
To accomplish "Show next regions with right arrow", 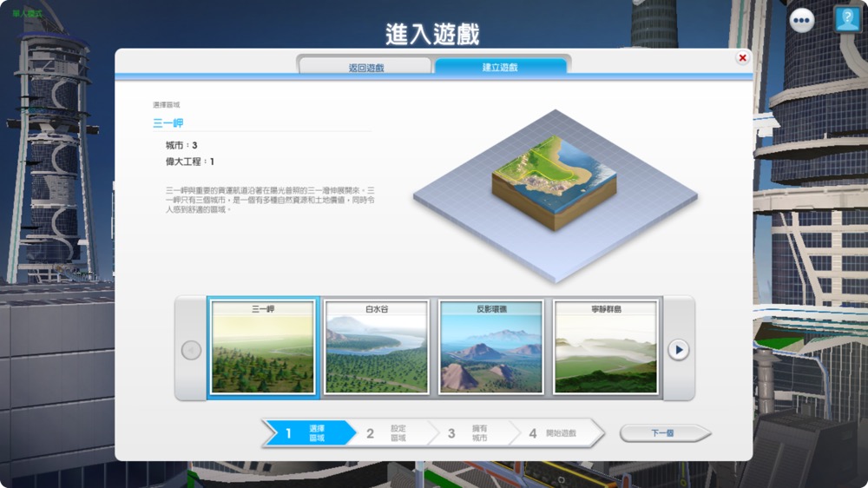I will point(678,350).
